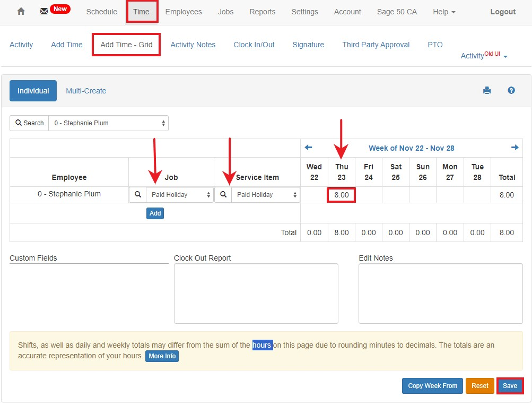532x405 pixels.
Task: Click the Clock Out Report text area
Action: [256, 294]
